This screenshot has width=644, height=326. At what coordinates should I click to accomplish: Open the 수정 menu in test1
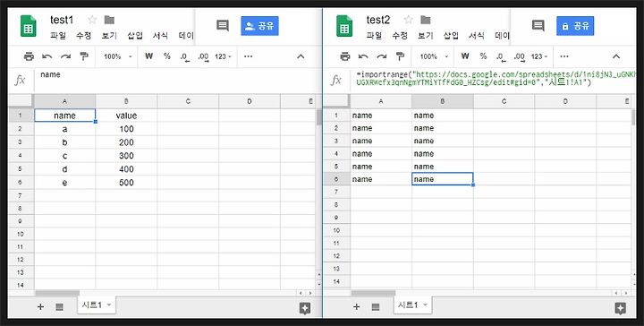point(83,35)
